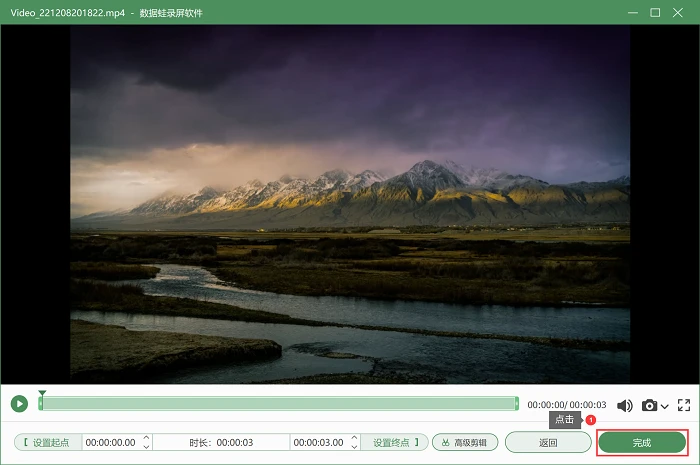Decrease end time with the down arrow
This screenshot has width=700, height=465.
(x=354, y=447)
